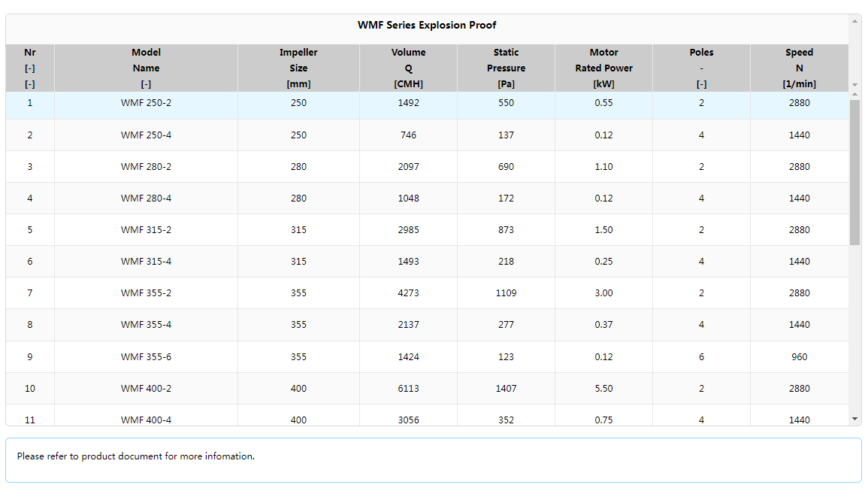Sort by the Volume Q column header

point(408,68)
